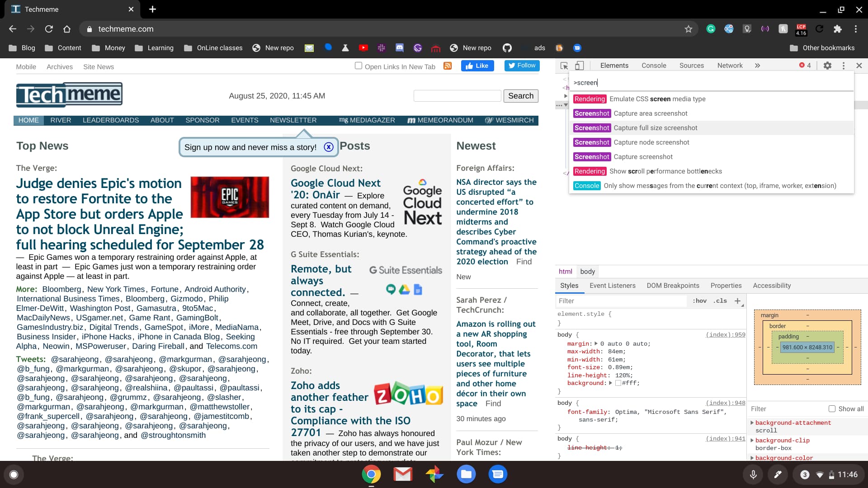Go to the browser home page
Screen dimensions: 868x488
[x=67, y=29]
